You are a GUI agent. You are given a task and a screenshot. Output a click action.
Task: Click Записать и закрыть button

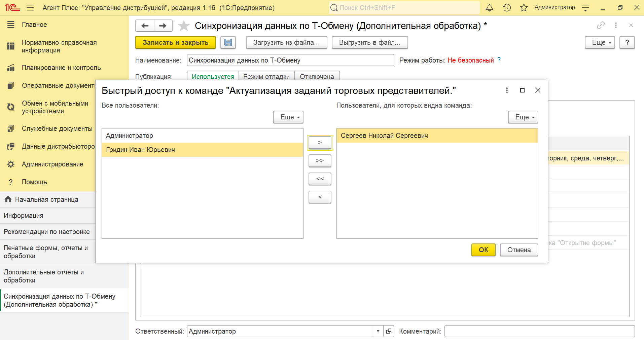pos(175,42)
